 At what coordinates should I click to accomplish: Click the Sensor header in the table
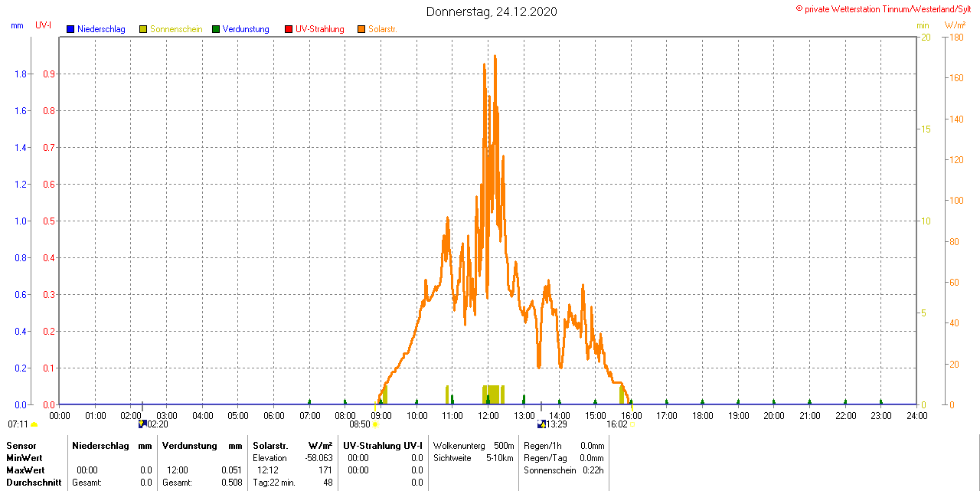pos(21,446)
